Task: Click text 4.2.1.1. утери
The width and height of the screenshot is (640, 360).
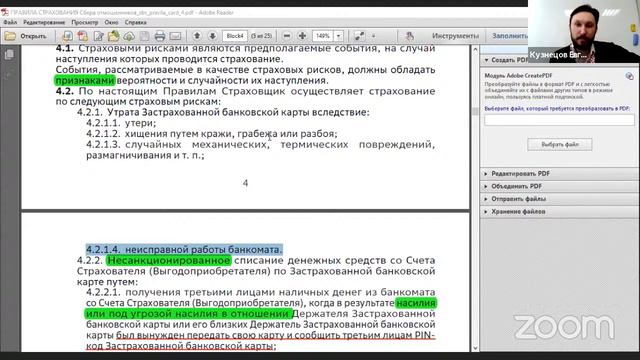Action: 121,123
